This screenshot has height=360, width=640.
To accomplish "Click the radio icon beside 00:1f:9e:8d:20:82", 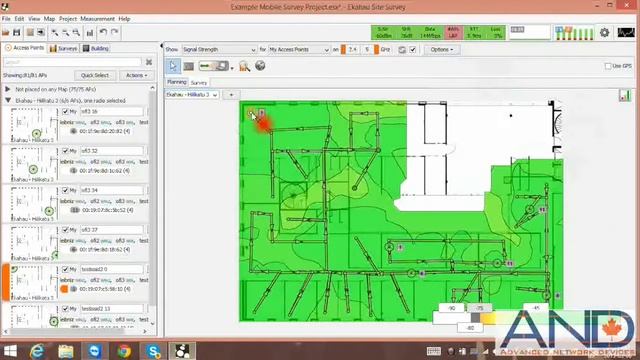I will click(73, 131).
